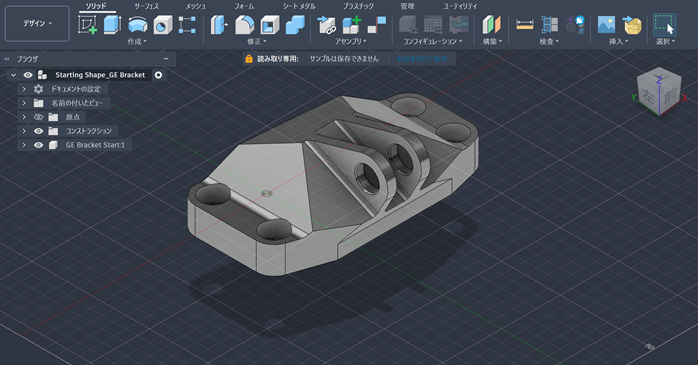Open the デザイン workspace dropdown
Image resolution: width=698 pixels, height=365 pixels.
pos(37,24)
